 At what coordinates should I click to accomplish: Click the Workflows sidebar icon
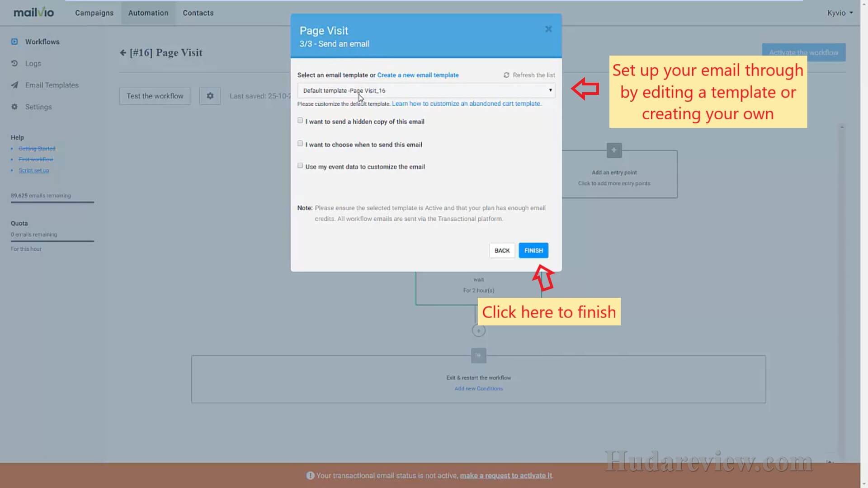(x=15, y=41)
